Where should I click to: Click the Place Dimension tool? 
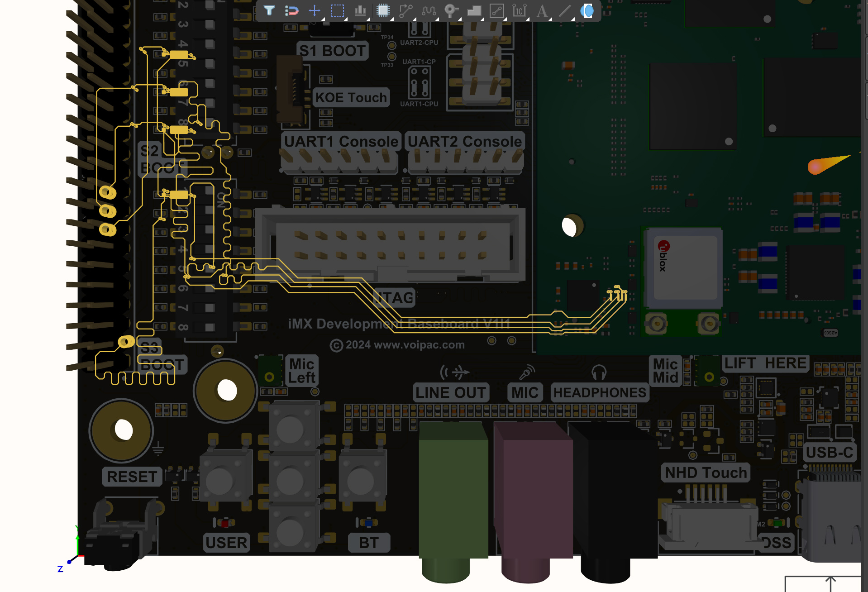click(519, 10)
